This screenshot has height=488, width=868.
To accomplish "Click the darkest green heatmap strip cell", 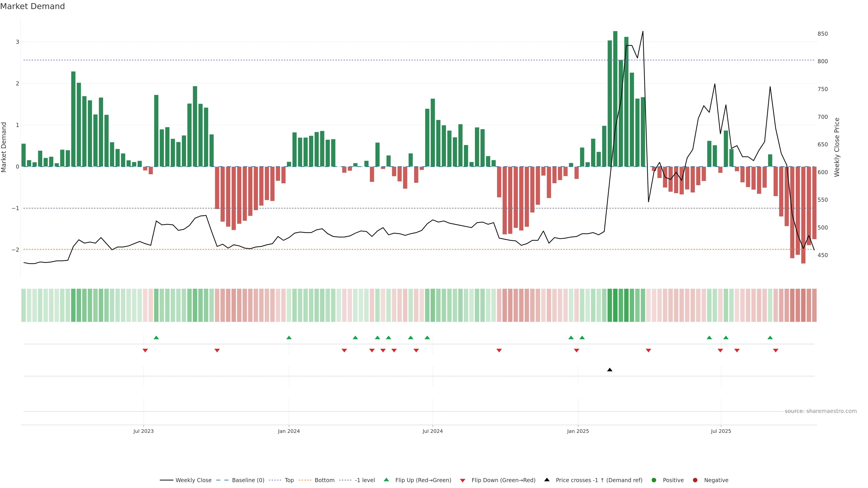I will click(x=615, y=305).
